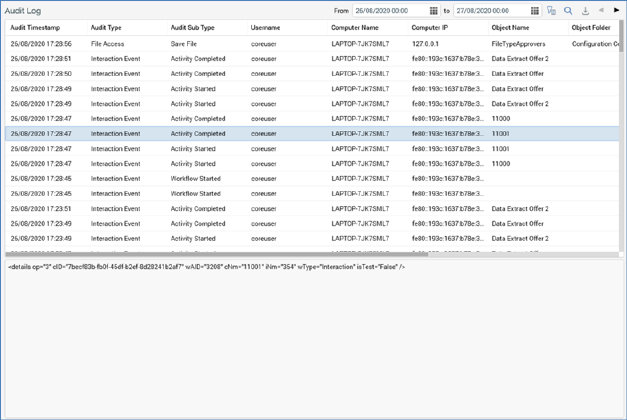
Task: Click the Object Name column header
Action: click(510, 28)
